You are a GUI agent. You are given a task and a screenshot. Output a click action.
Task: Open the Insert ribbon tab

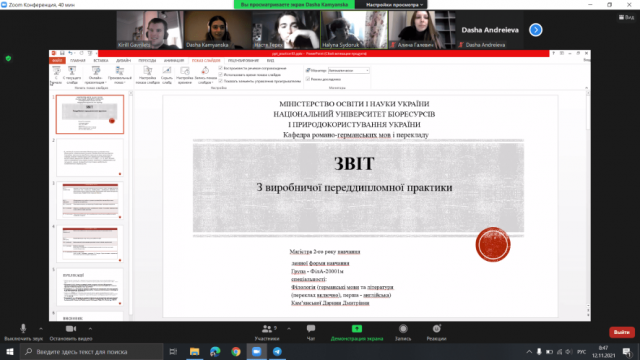(x=100, y=60)
